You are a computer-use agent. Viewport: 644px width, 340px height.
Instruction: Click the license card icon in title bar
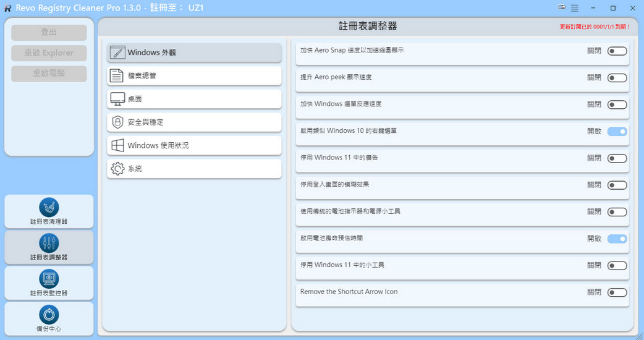pyautogui.click(x=562, y=7)
